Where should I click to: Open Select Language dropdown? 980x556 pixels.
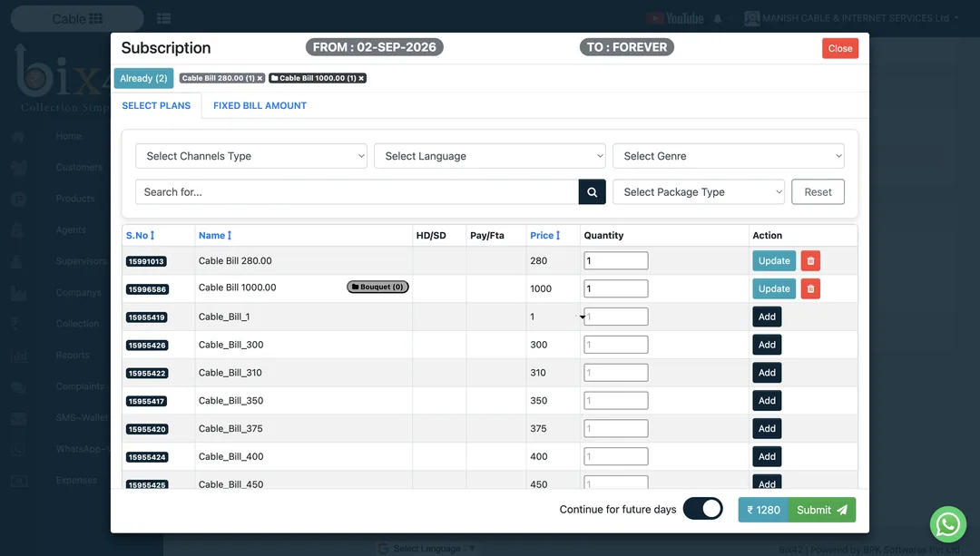tap(490, 156)
